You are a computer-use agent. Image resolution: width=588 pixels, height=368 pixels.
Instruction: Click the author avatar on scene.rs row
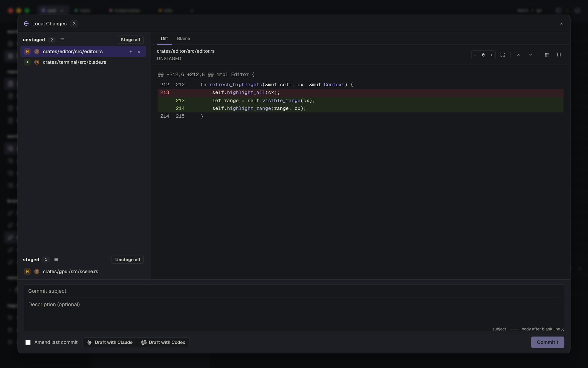[37, 272]
